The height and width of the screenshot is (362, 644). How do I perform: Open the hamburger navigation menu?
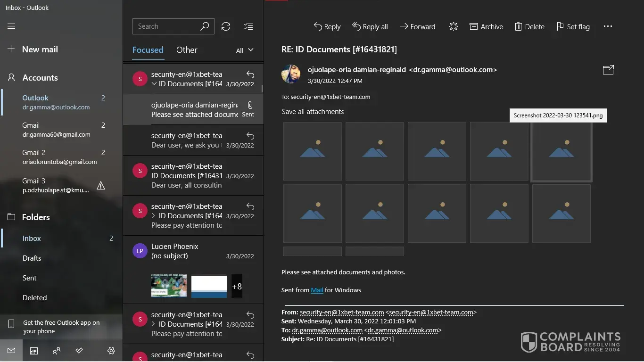(x=11, y=26)
